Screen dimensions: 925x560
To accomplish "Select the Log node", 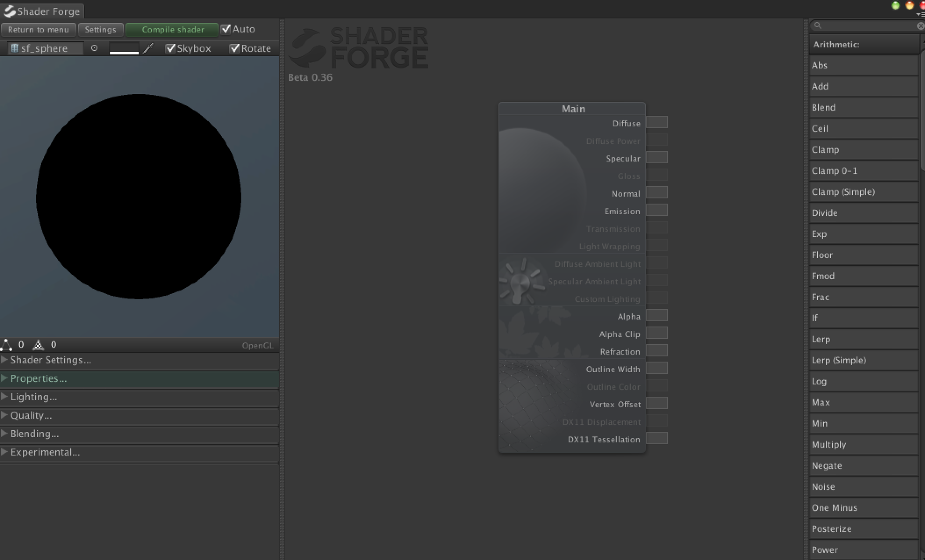I will pos(864,381).
